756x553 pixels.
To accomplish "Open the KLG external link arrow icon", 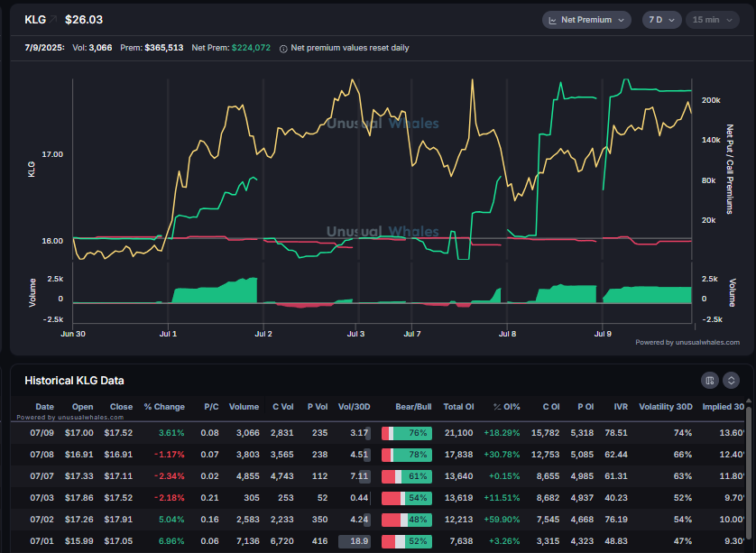I will click(x=53, y=19).
